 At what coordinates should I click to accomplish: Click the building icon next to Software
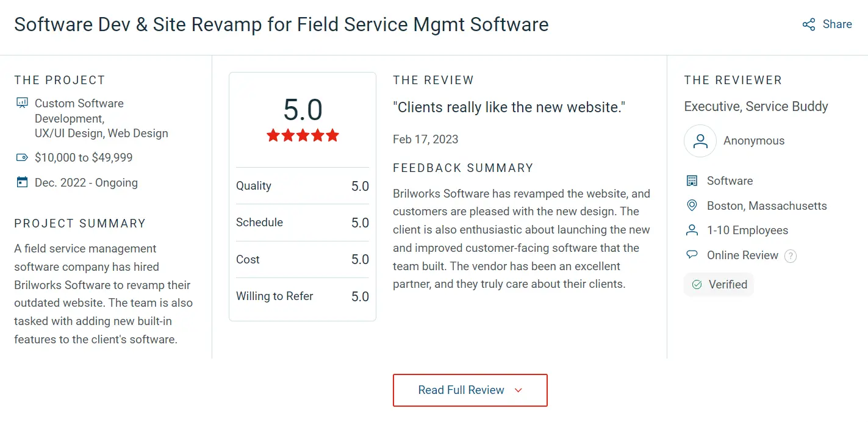click(x=692, y=181)
